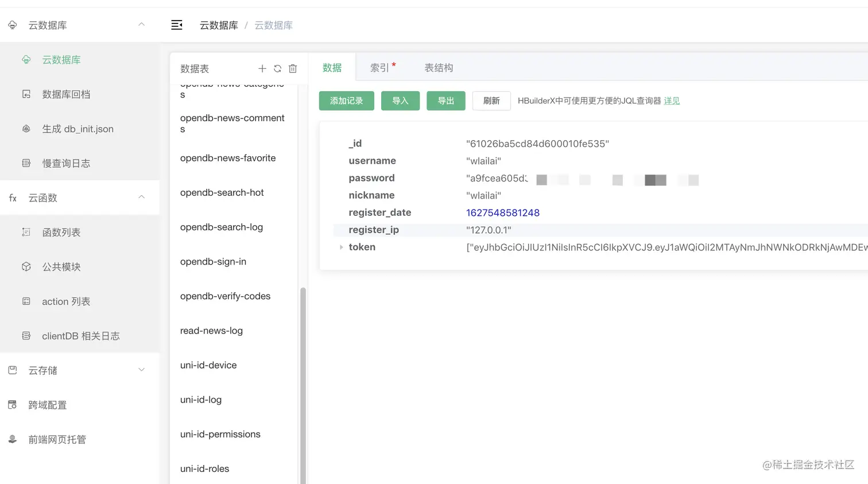Click the 生成 db_init.json icon
Image resolution: width=868 pixels, height=484 pixels.
pos(26,129)
